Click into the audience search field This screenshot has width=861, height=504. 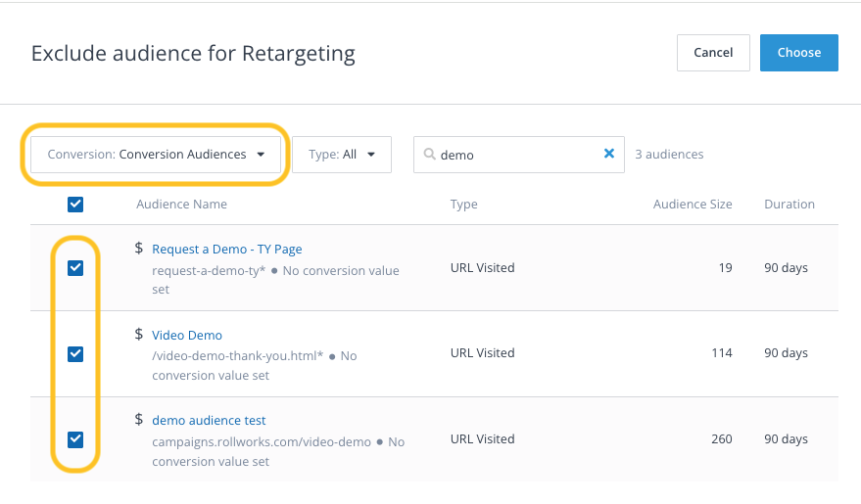pos(517,155)
